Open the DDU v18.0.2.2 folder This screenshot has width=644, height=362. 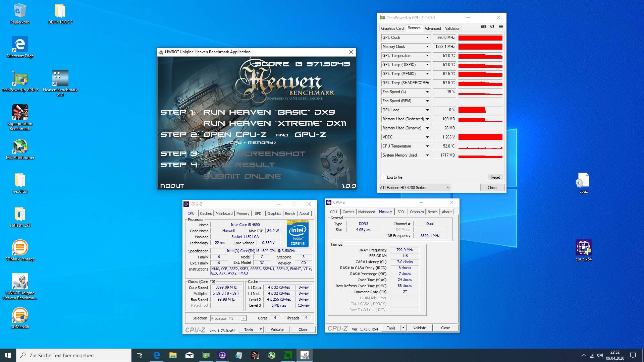point(60,14)
